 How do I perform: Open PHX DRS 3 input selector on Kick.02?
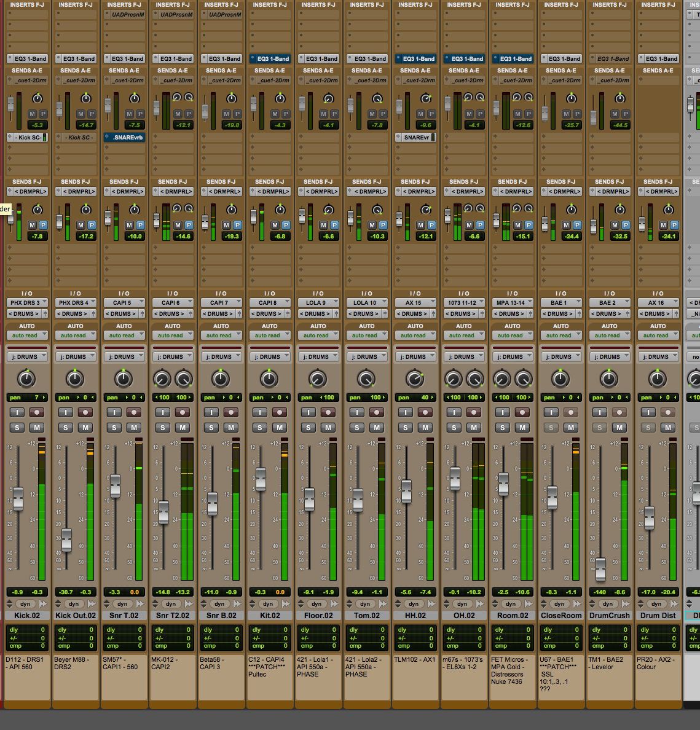(x=27, y=302)
